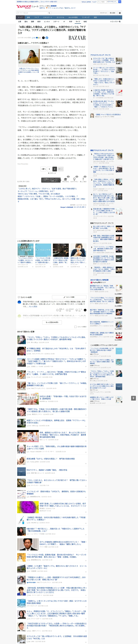
Task: Open the トップ tab
Action: click(x=20, y=17)
